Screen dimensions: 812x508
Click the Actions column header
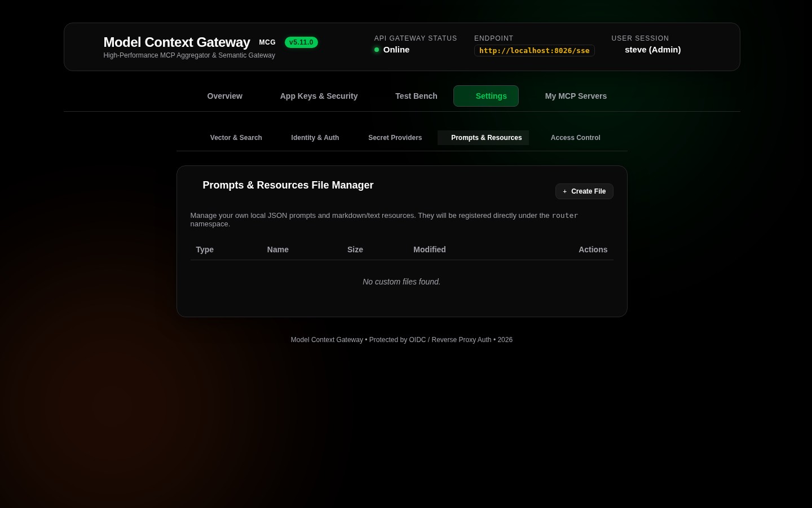pos(593,249)
